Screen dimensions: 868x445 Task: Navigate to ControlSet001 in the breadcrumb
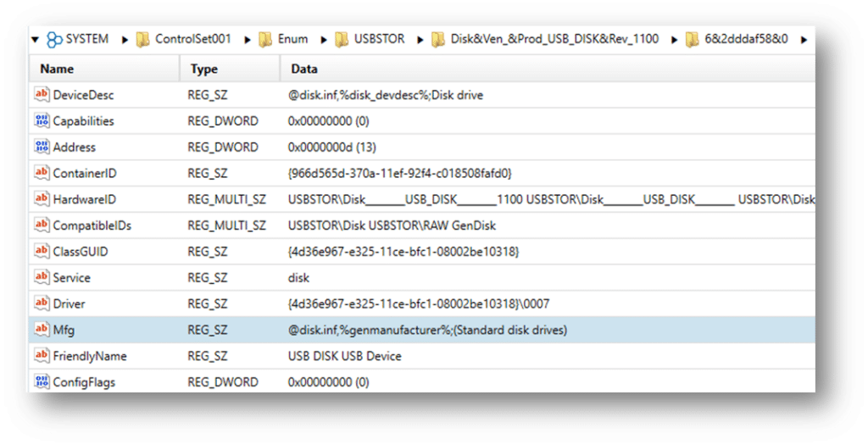192,39
